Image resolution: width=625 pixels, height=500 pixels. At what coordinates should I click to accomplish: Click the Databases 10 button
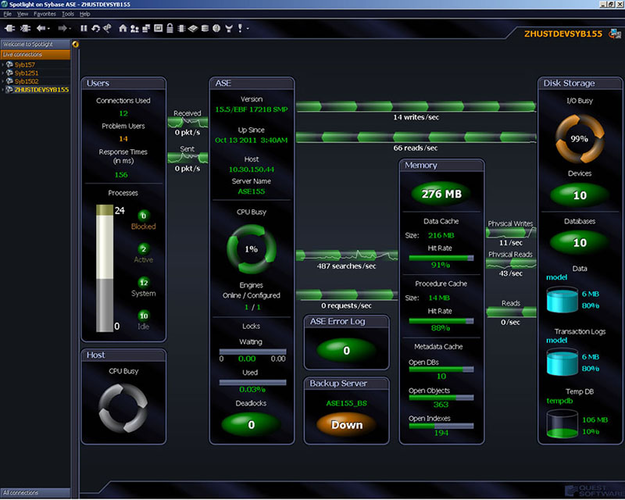click(x=580, y=242)
